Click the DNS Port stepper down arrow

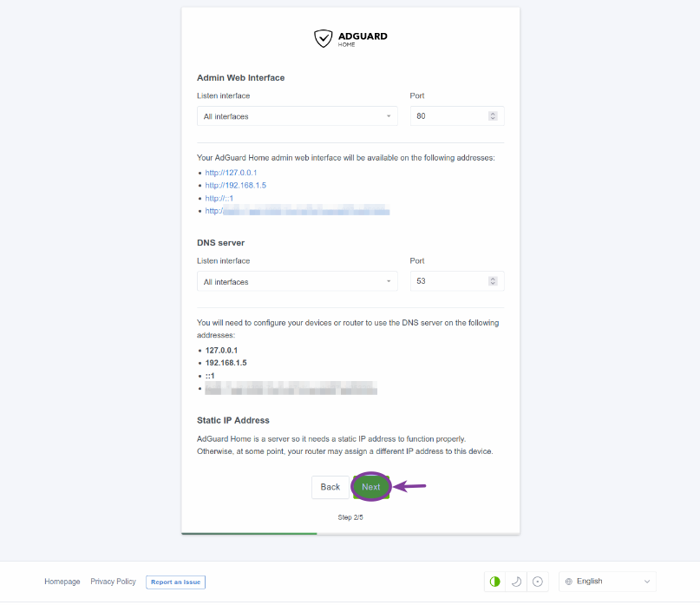(x=493, y=284)
